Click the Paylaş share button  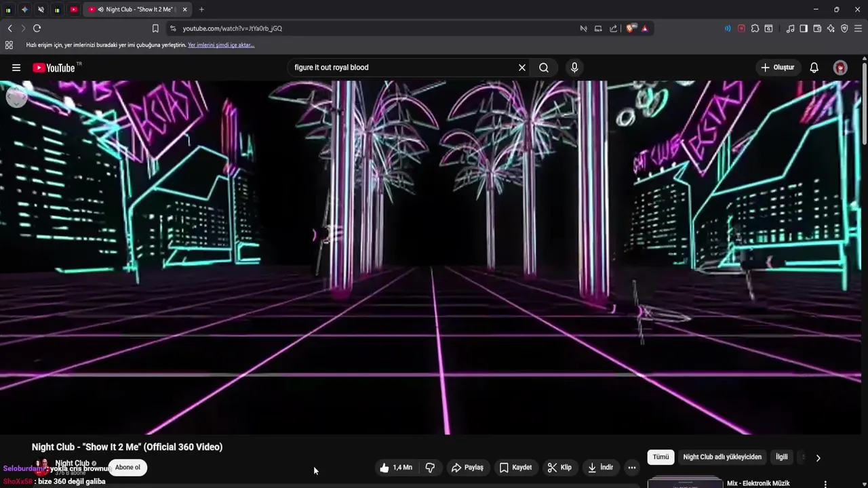467,468
